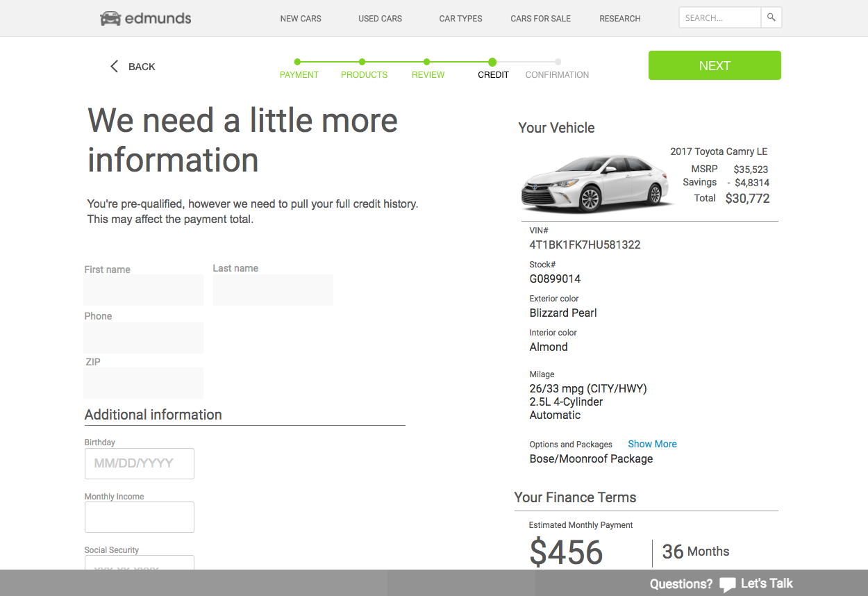Open the Car Types menu
This screenshot has width=868, height=596.
460,19
